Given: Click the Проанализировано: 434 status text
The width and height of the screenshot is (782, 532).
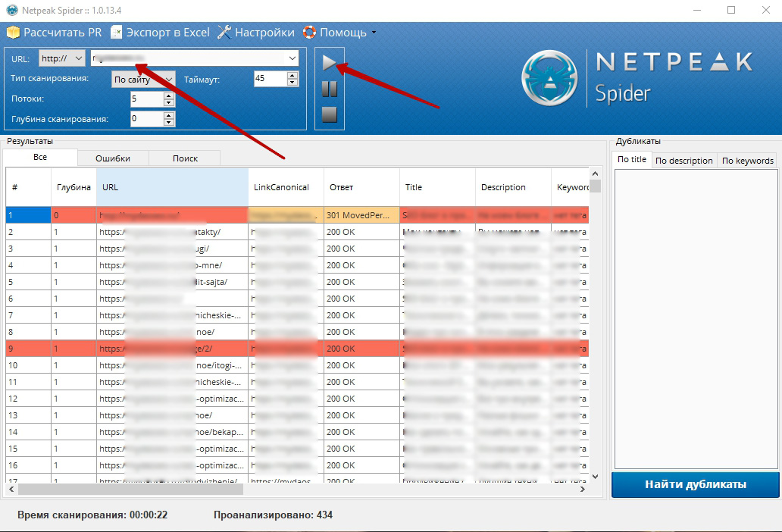Looking at the screenshot, I should (274, 515).
